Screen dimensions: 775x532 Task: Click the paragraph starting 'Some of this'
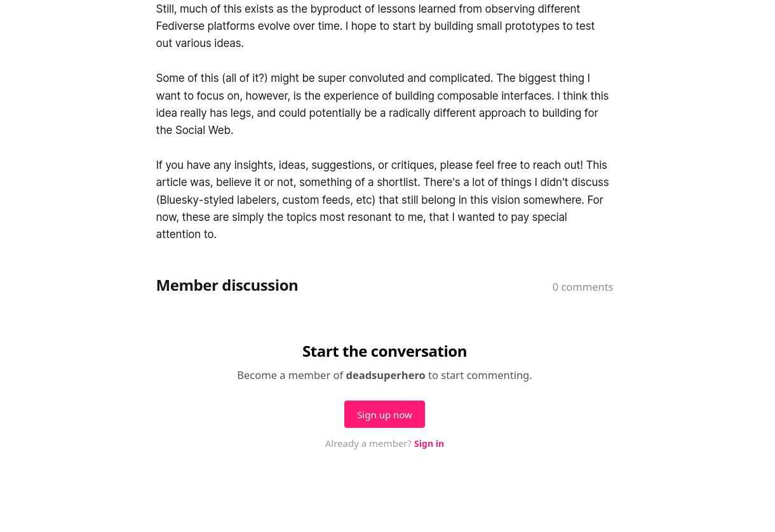tap(381, 104)
